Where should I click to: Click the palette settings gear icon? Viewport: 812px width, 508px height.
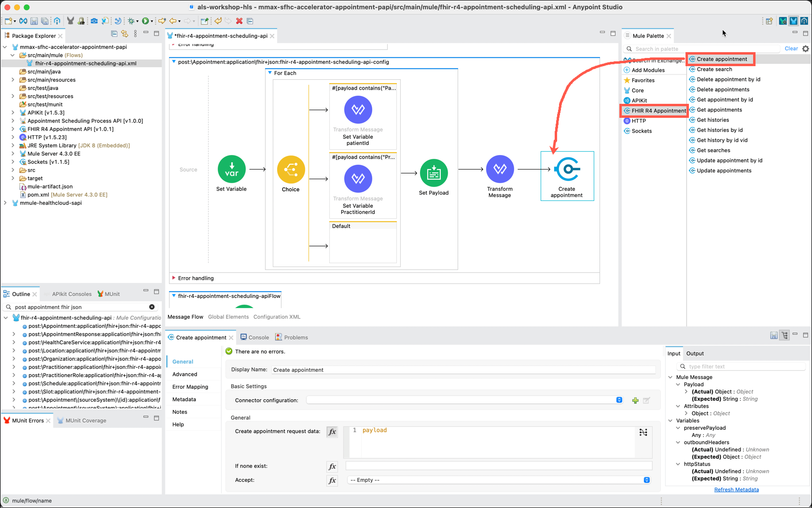coord(805,49)
